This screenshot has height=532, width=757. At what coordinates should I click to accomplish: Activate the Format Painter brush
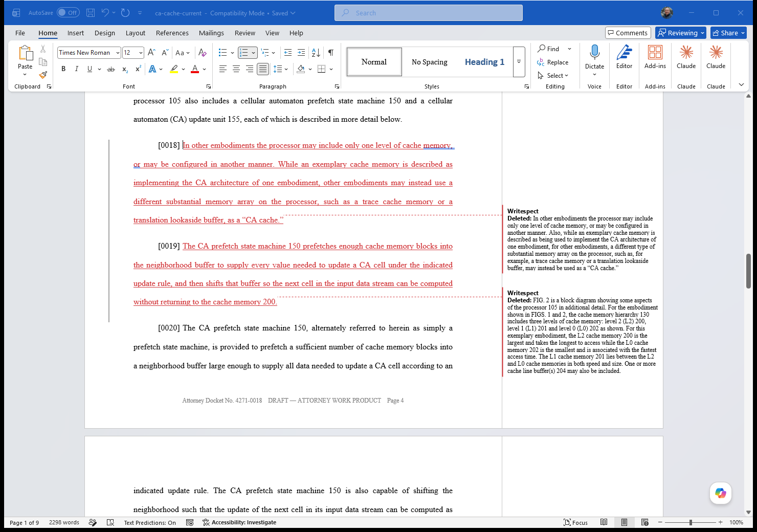[43, 75]
